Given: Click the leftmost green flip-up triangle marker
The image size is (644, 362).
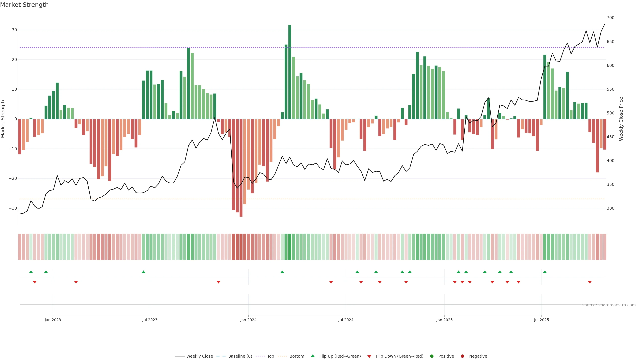Looking at the screenshot, I should tap(31, 272).
